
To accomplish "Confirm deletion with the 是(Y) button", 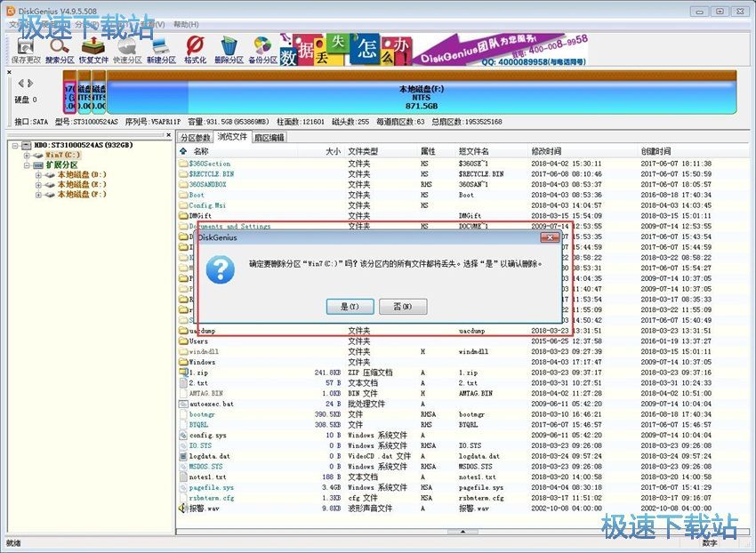I will coord(350,307).
